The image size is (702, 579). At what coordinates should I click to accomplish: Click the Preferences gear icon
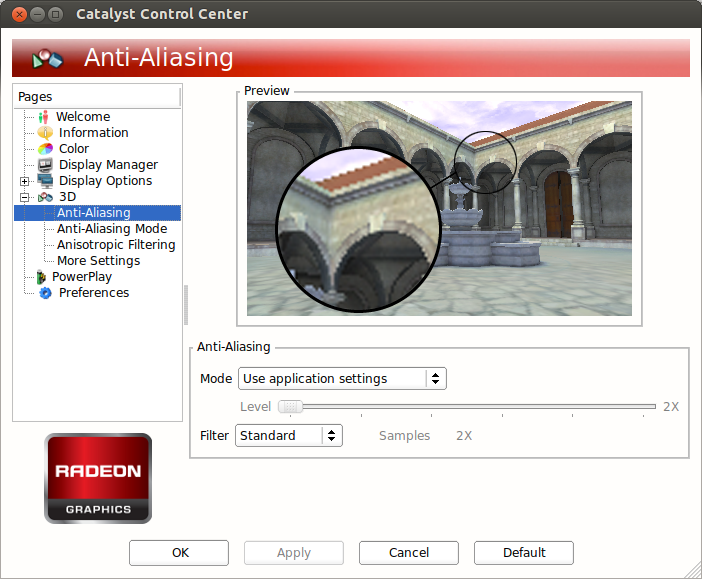coord(45,293)
